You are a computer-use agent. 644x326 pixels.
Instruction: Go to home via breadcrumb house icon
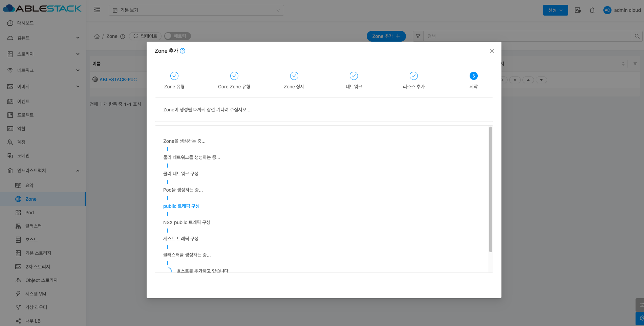(97, 36)
